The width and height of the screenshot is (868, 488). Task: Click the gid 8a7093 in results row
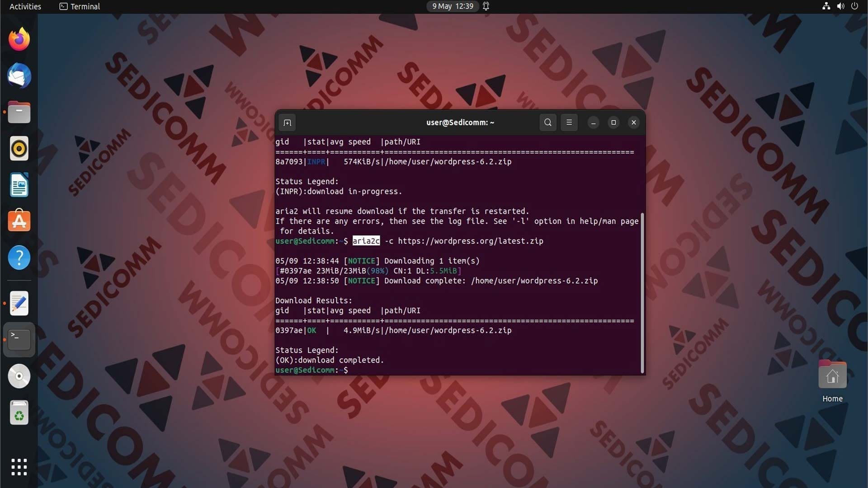click(289, 161)
